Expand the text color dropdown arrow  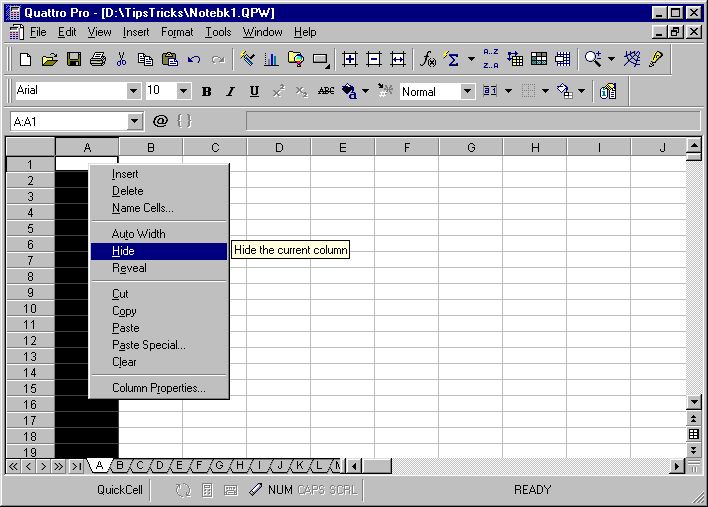[x=365, y=92]
